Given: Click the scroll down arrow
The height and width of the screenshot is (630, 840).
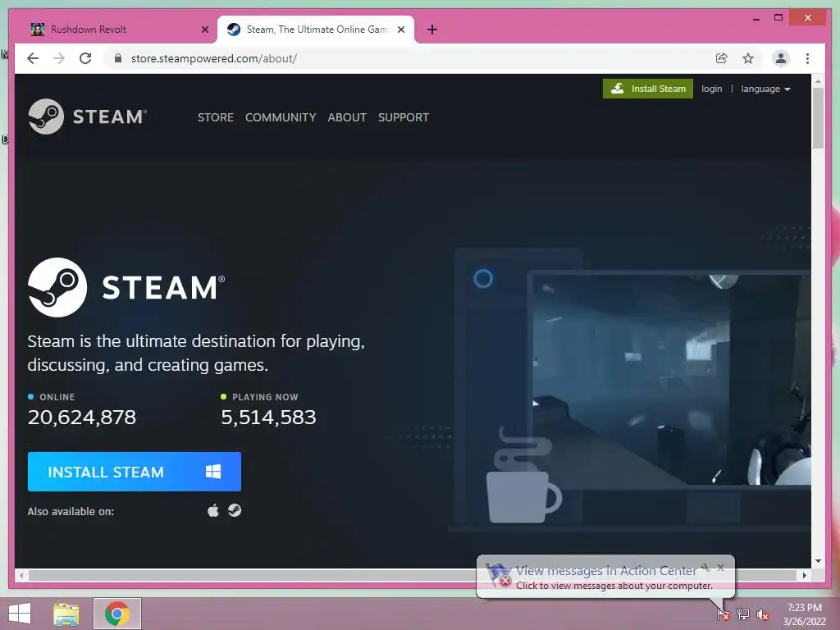Looking at the screenshot, I should click(x=818, y=561).
